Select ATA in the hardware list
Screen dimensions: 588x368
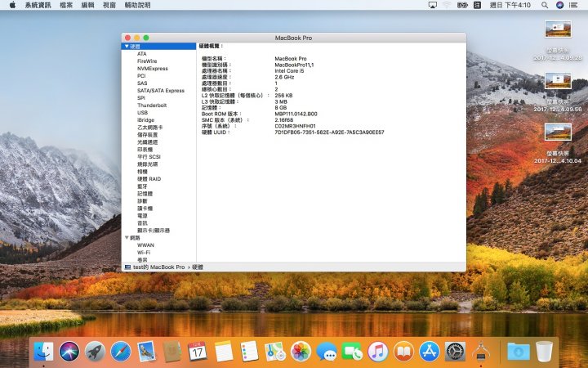[142, 54]
